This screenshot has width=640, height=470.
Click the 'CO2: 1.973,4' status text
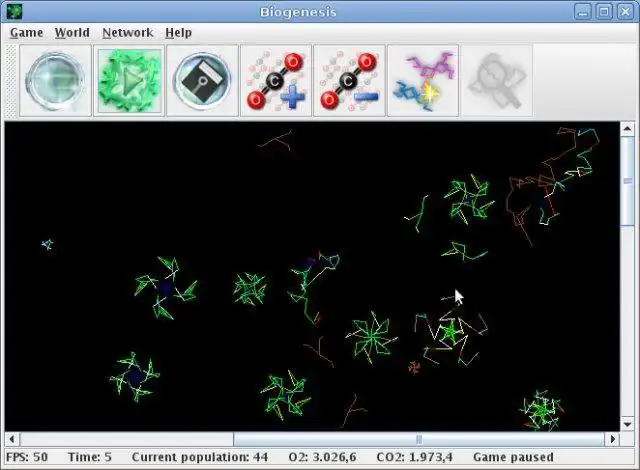click(x=414, y=457)
